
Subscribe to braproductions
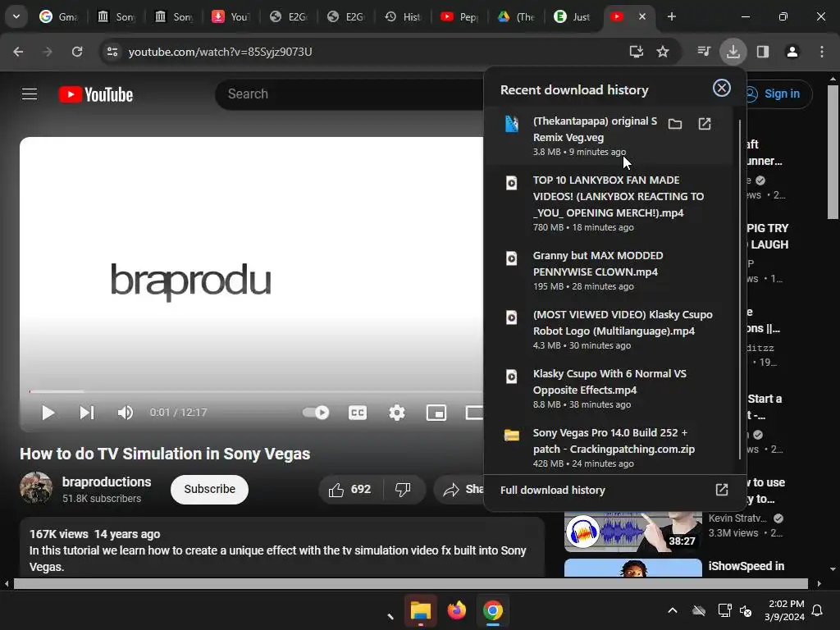[209, 489]
